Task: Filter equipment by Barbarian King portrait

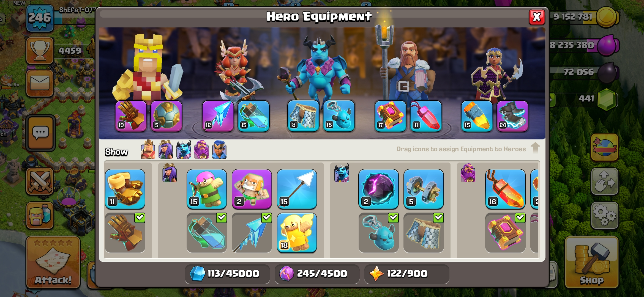Action: (x=148, y=149)
